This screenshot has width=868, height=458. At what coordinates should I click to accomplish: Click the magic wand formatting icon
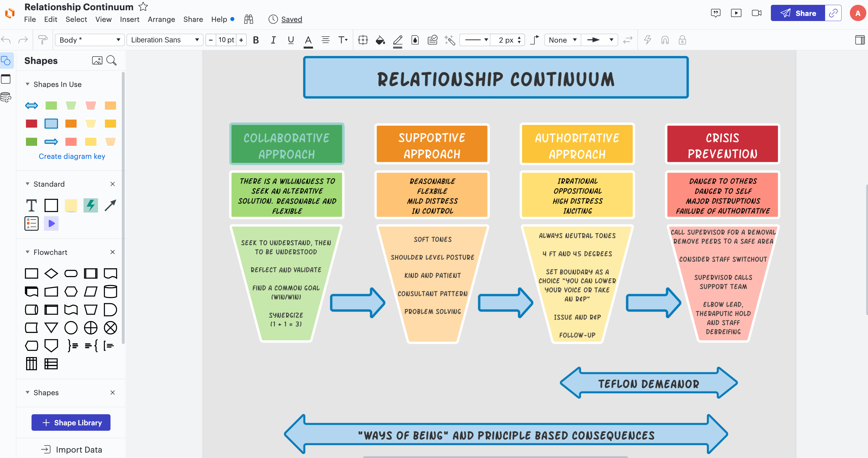tap(450, 40)
